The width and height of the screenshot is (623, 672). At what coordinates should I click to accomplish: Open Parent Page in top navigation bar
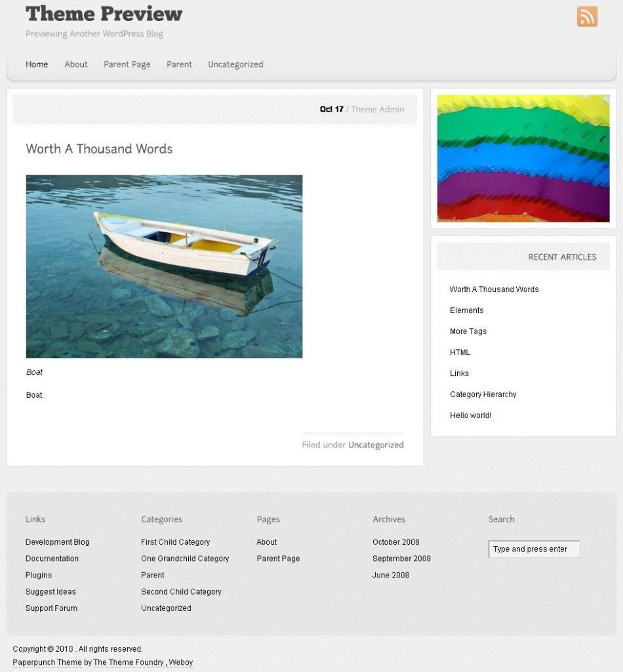[127, 64]
